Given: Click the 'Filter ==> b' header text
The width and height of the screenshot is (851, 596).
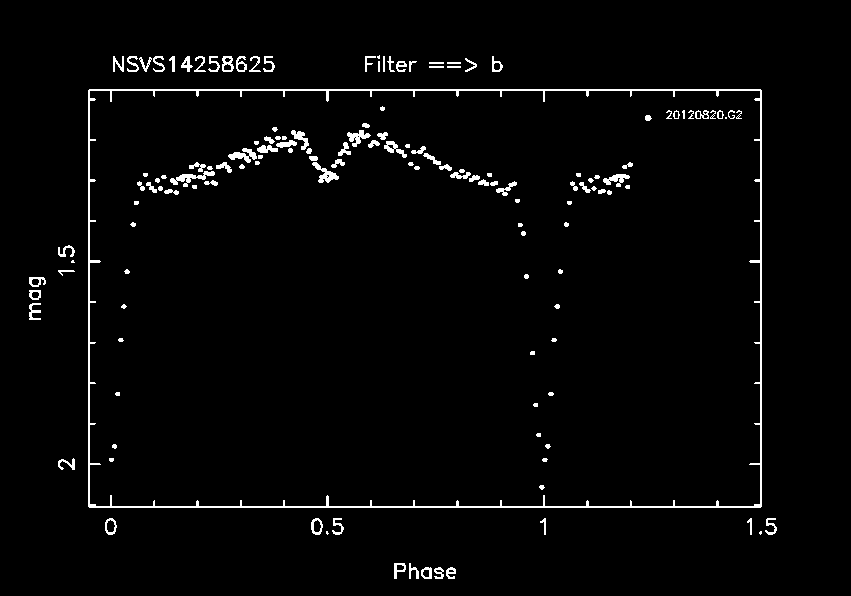Looking at the screenshot, I should tap(433, 66).
